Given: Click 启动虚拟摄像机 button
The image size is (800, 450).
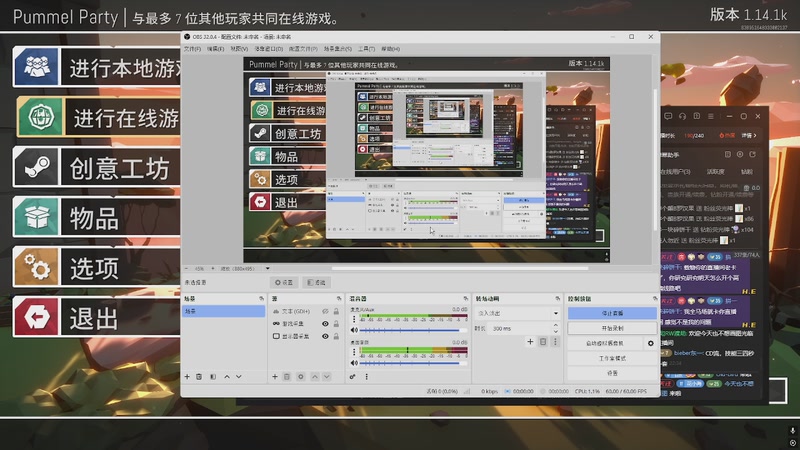Looking at the screenshot, I should pos(605,343).
